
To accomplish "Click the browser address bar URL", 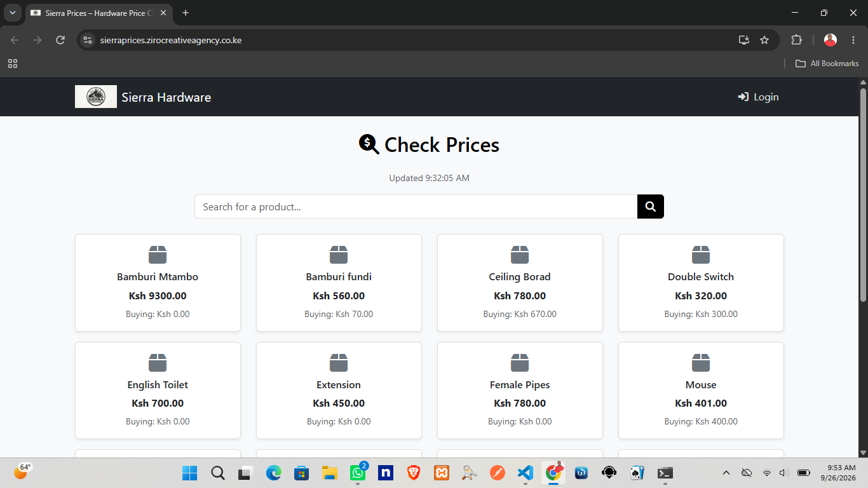I will [171, 40].
